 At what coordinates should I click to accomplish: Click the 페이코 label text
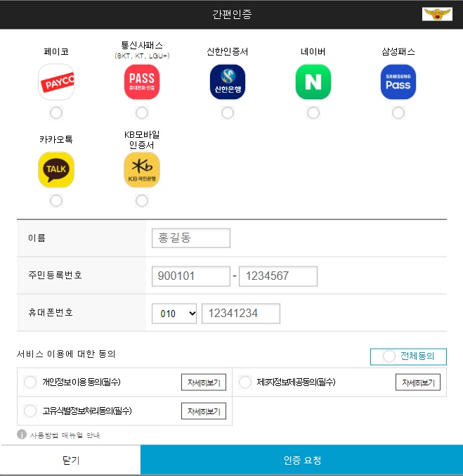[x=56, y=51]
